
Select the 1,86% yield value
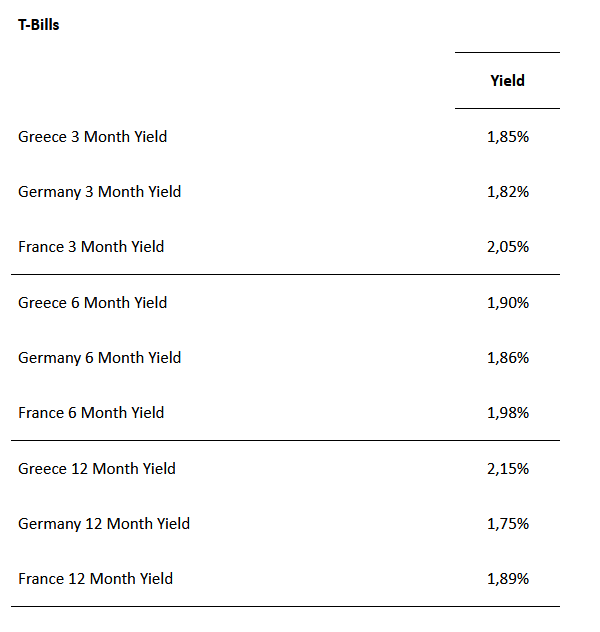[507, 358]
